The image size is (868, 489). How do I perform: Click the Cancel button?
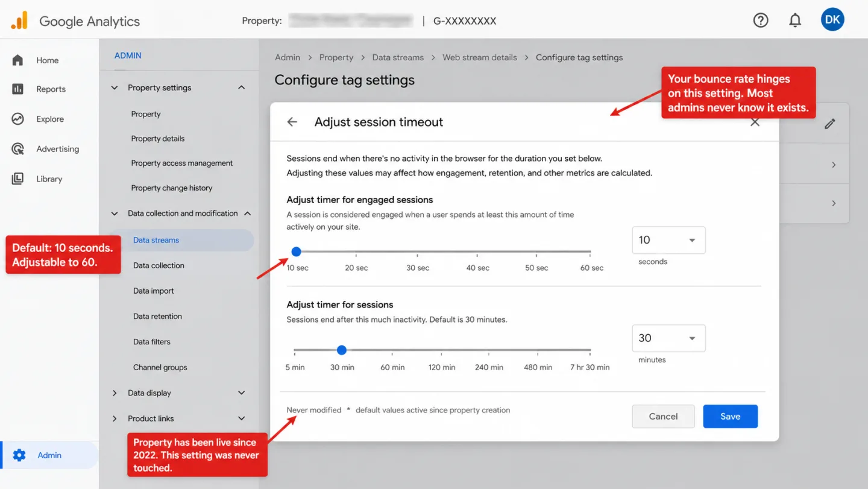[663, 417]
